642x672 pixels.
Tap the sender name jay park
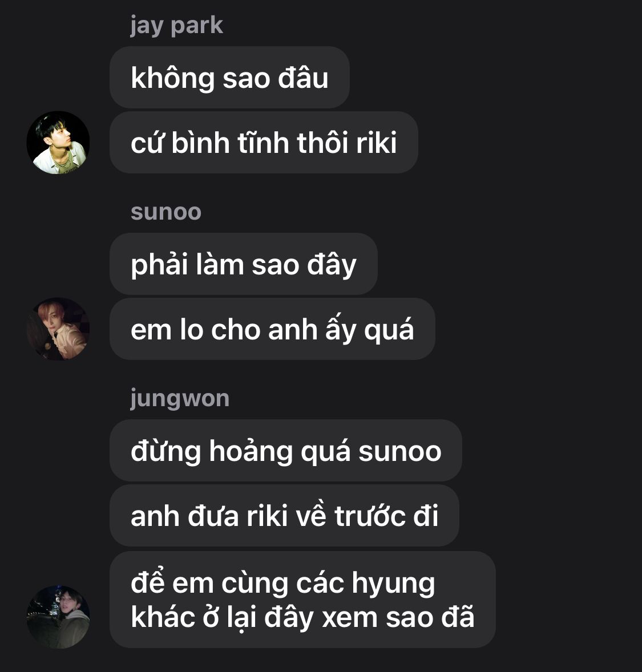(x=177, y=26)
